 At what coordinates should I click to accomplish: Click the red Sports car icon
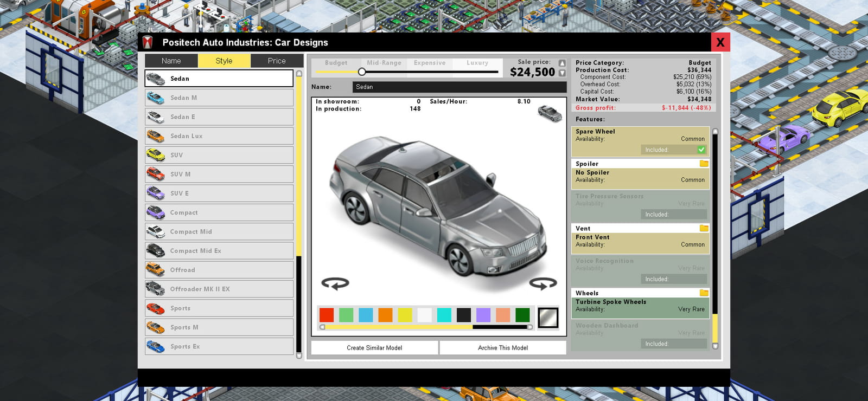[x=156, y=308]
